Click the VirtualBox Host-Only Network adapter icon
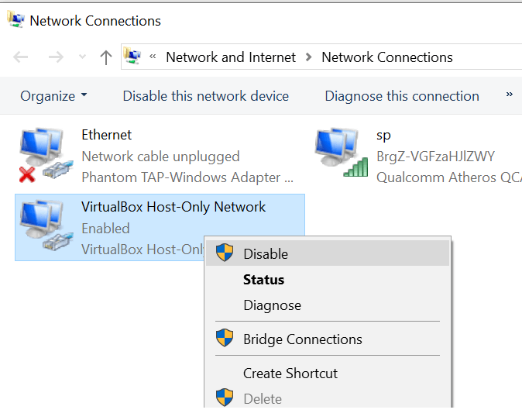The height and width of the screenshot is (420, 522). 42,226
